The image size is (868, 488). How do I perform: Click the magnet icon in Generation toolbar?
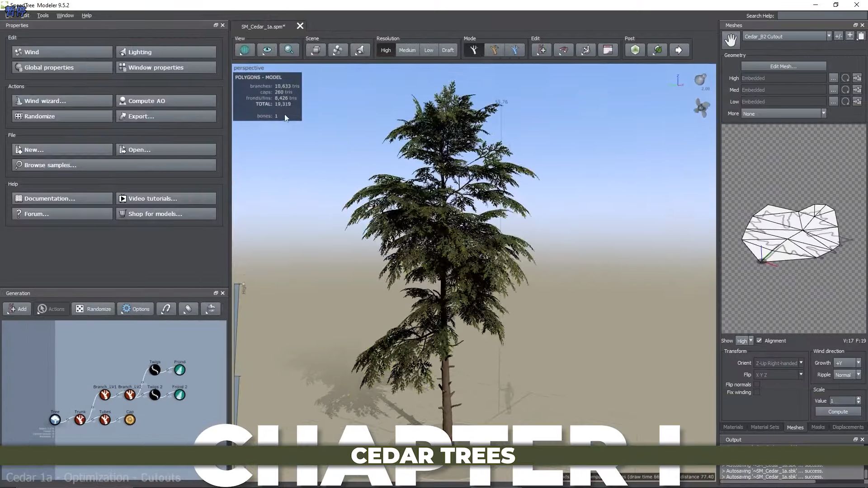tap(166, 309)
